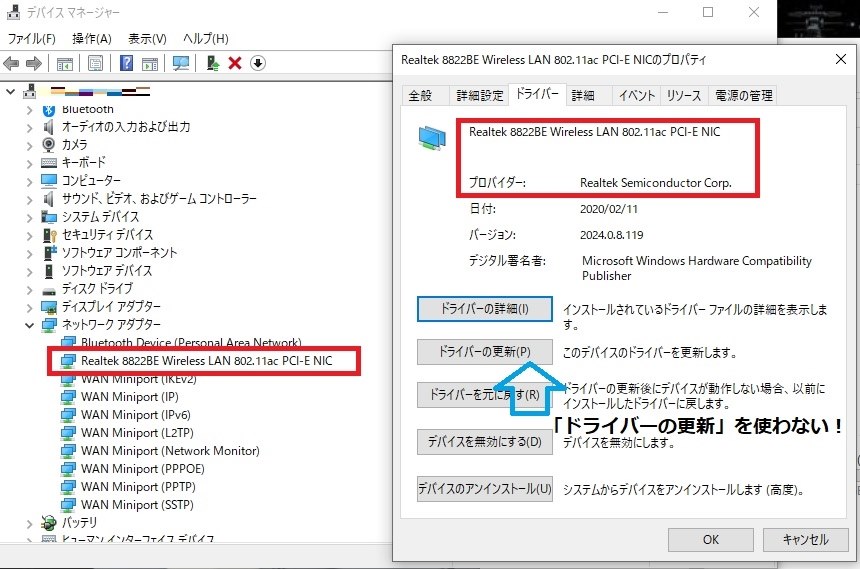Open the 表示(V) menu
Screen dimensions: 860x569
point(147,38)
